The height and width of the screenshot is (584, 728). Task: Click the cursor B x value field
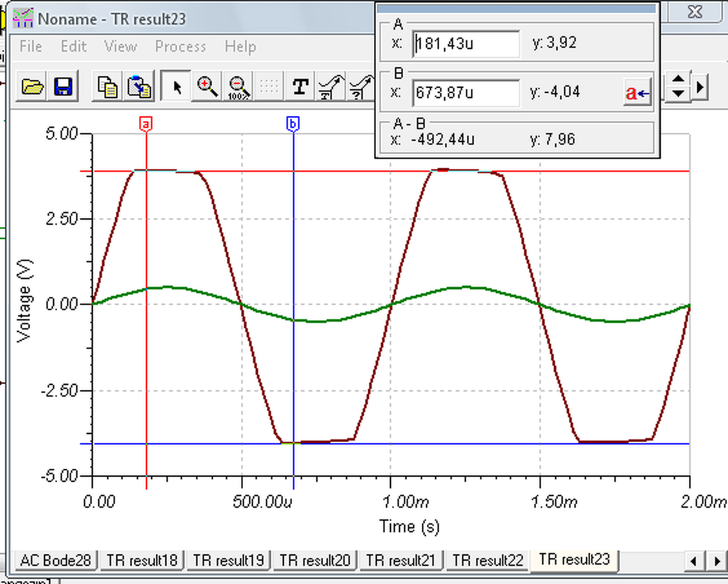(466, 92)
